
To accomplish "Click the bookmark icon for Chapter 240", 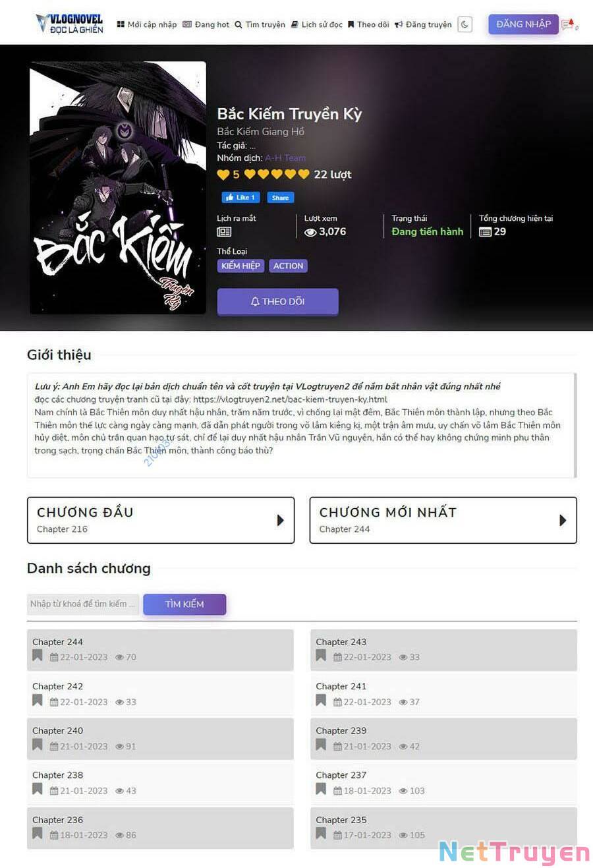I will (x=38, y=745).
